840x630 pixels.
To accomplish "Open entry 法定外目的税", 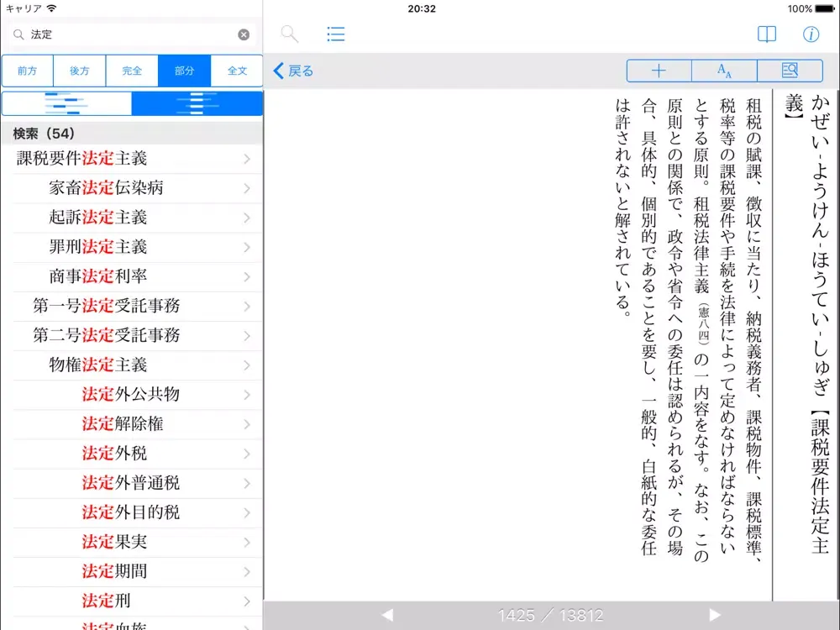I will tap(131, 512).
